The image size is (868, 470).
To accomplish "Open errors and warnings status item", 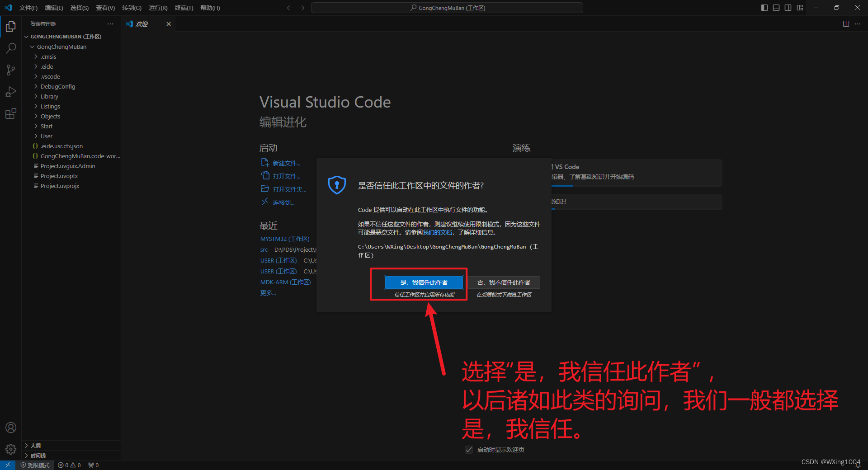I will [69, 465].
